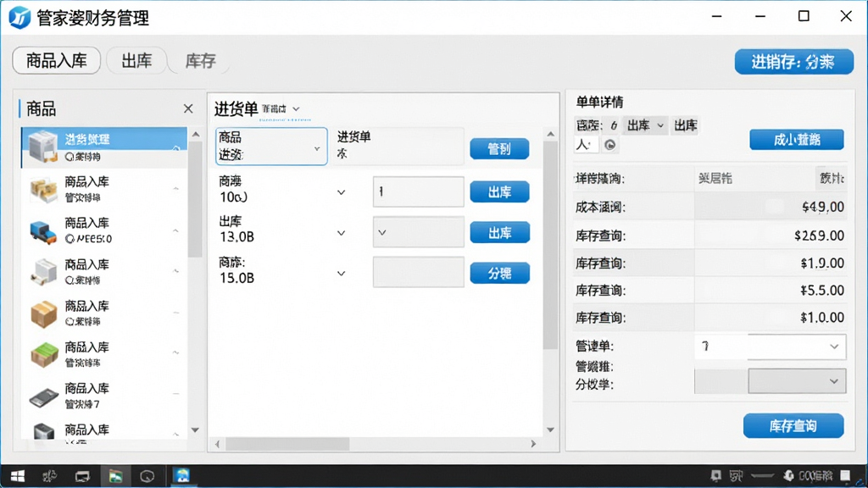
Task: Switch to the 出库 tab
Action: click(x=136, y=60)
